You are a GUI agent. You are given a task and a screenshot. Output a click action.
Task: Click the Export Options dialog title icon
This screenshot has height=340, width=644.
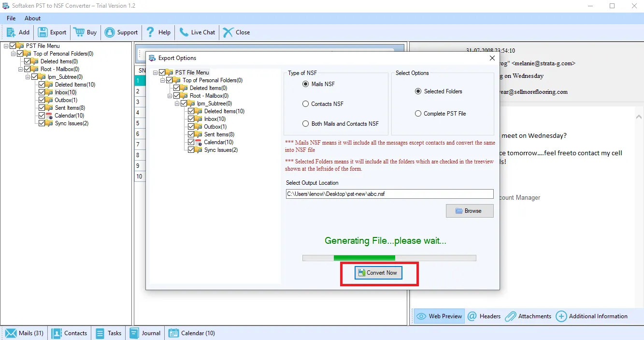pos(153,58)
